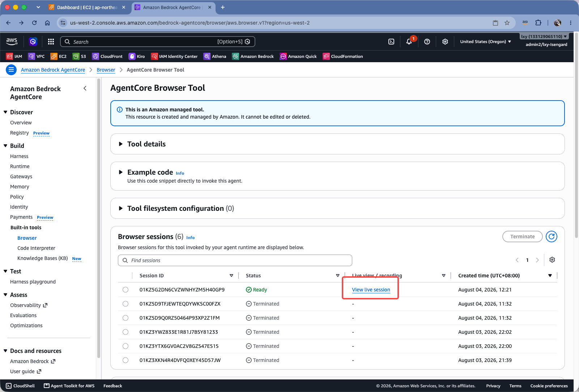
Task: Focus the AWS console Search box
Action: (158, 42)
